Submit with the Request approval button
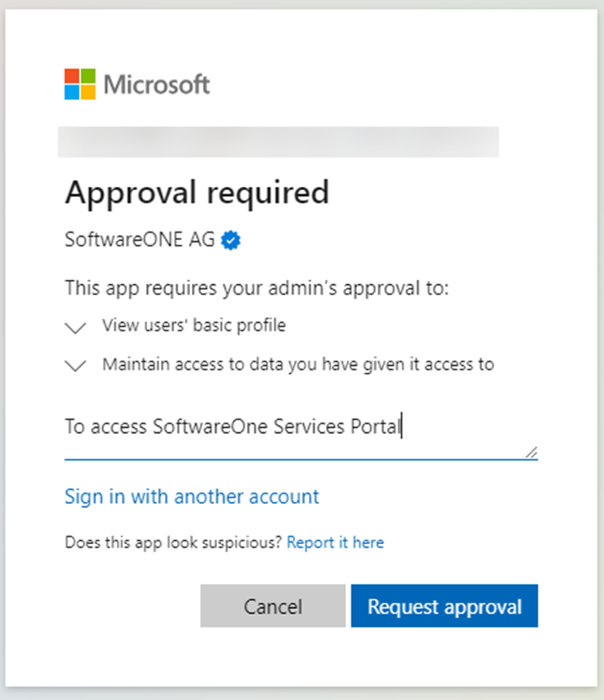The width and height of the screenshot is (604, 700). (444, 606)
